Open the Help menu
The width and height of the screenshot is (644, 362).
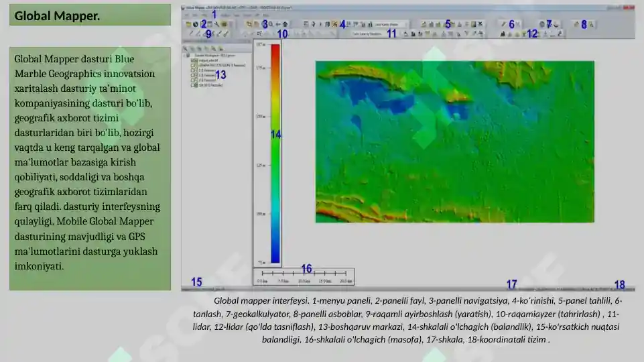[266, 15]
